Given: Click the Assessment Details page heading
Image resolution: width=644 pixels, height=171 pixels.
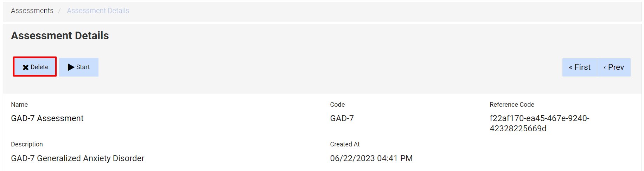Looking at the screenshot, I should point(60,35).
